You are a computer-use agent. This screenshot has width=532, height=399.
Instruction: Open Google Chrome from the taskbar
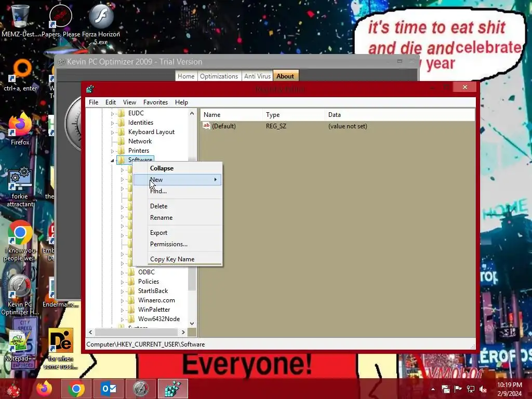pyautogui.click(x=76, y=389)
